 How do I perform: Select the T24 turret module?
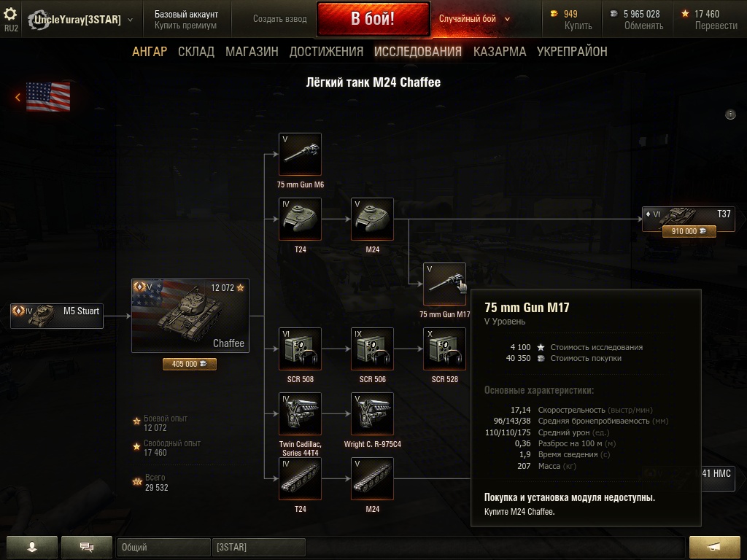[x=300, y=219]
